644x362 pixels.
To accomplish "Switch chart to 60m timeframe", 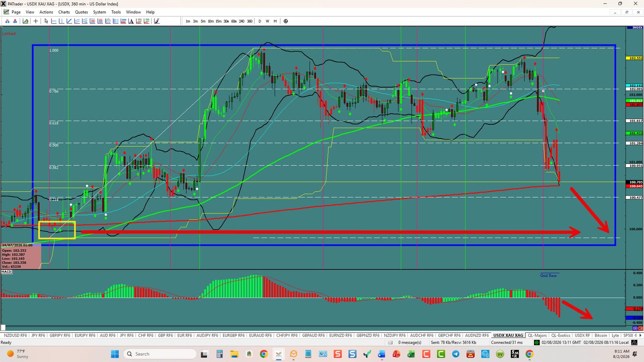I will pos(234,21).
